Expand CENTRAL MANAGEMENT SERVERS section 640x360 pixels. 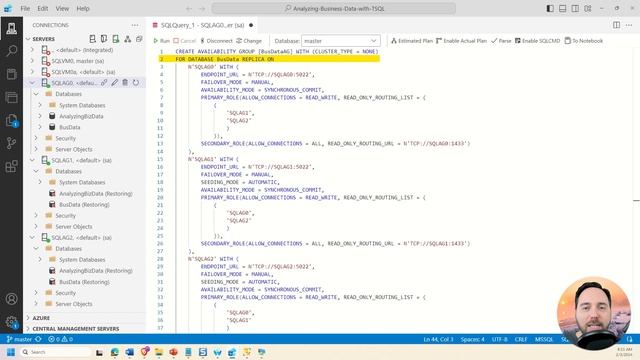28,329
